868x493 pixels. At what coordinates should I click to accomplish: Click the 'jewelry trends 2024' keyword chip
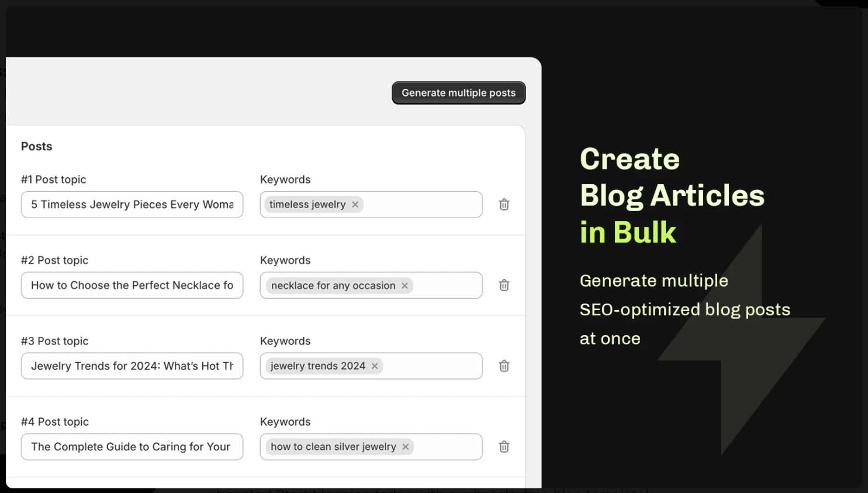[319, 366]
